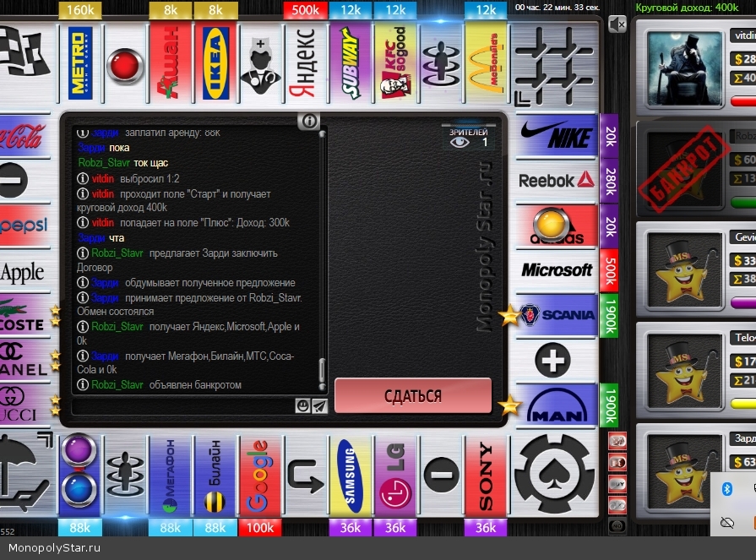
Task: Click the red button cell next to METRO
Action: tap(125, 63)
